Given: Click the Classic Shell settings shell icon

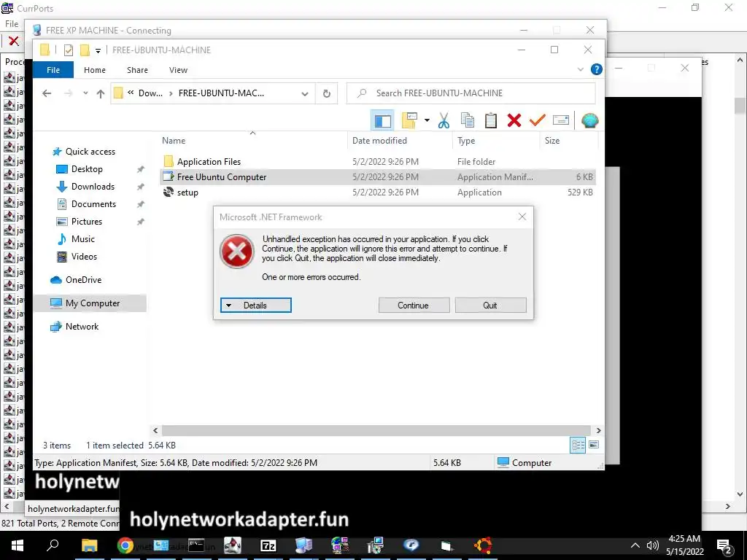Looking at the screenshot, I should coord(589,120).
